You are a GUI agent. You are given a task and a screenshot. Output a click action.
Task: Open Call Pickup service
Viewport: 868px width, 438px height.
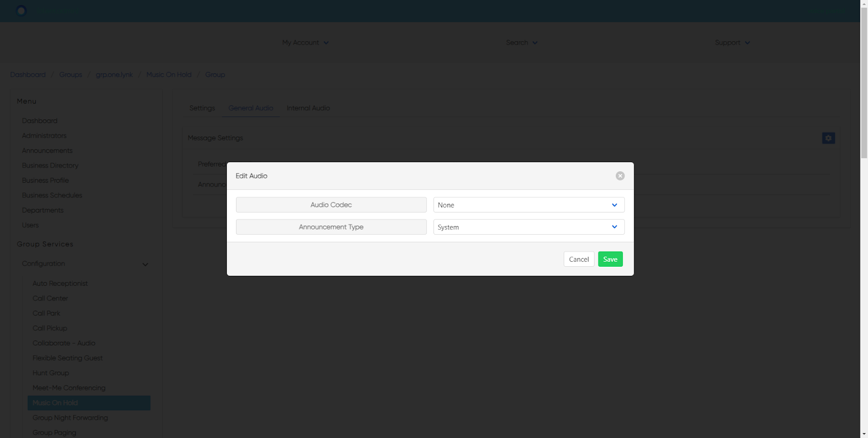(x=50, y=328)
